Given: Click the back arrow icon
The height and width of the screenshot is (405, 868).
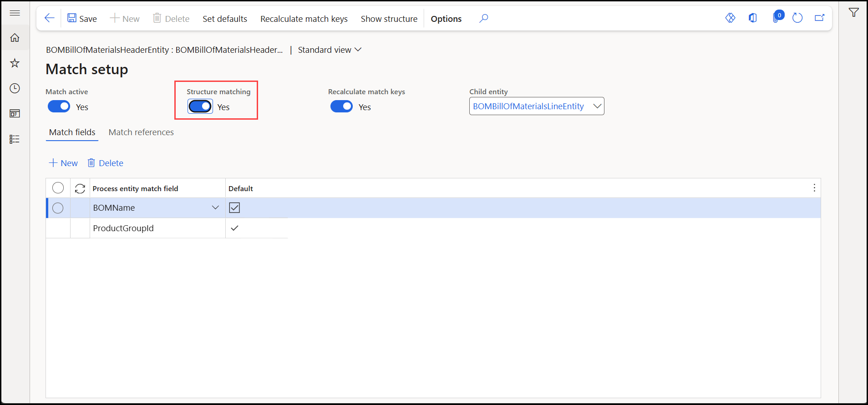Looking at the screenshot, I should [49, 18].
